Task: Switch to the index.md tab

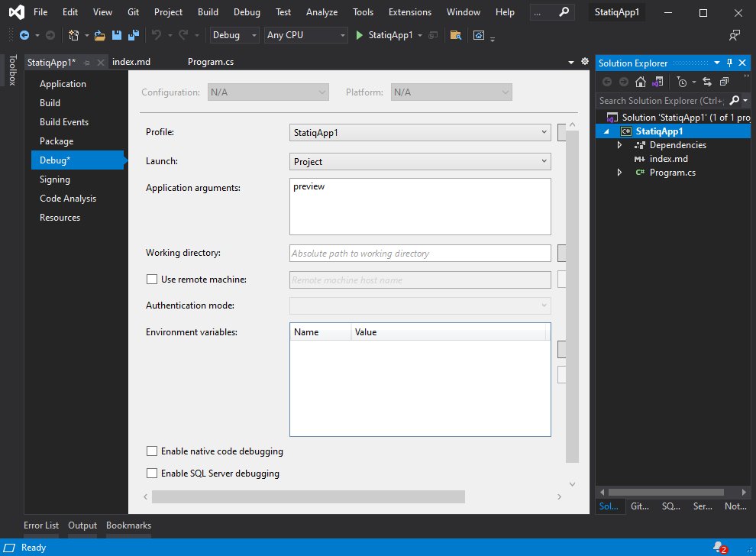Action: (x=131, y=62)
